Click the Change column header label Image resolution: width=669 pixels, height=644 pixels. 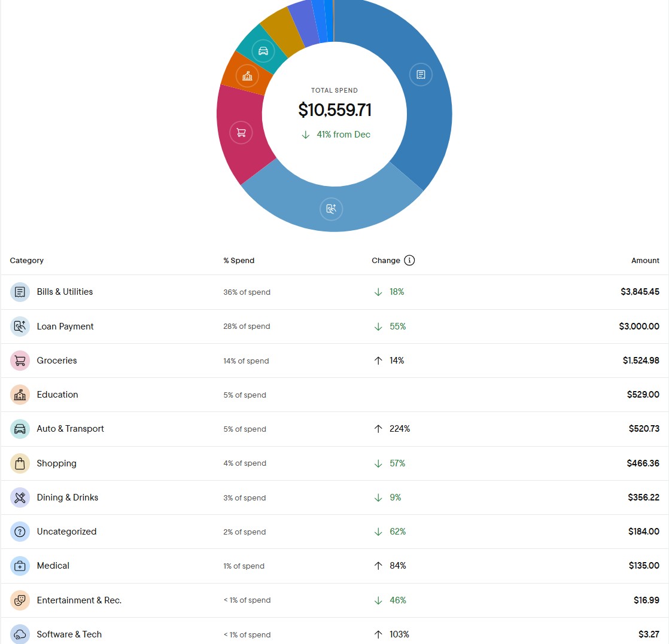click(386, 261)
